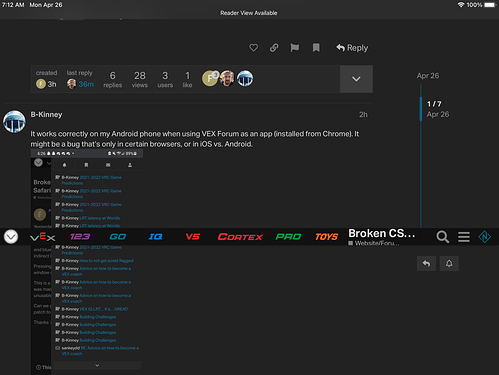Click the Reply button on post
Image resolution: width=499 pixels, height=375 pixels.
(x=352, y=48)
